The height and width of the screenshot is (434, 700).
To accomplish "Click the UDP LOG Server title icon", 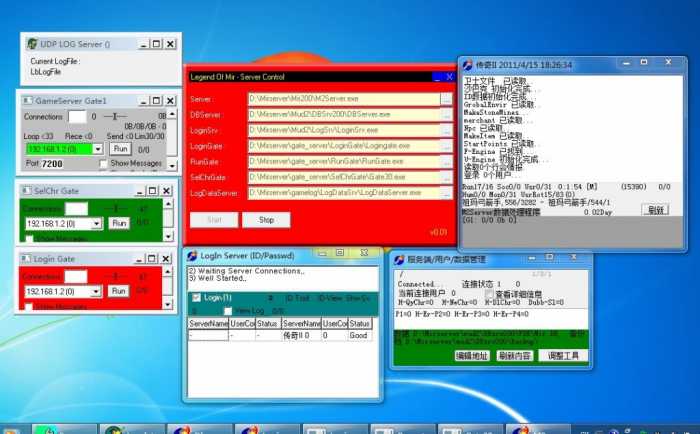I will [32, 44].
